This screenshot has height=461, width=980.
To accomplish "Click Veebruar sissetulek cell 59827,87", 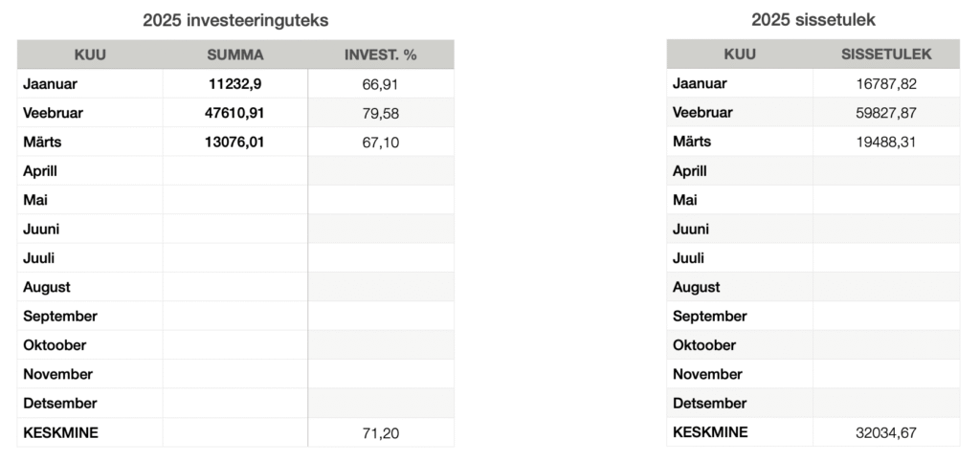I will pos(886,113).
